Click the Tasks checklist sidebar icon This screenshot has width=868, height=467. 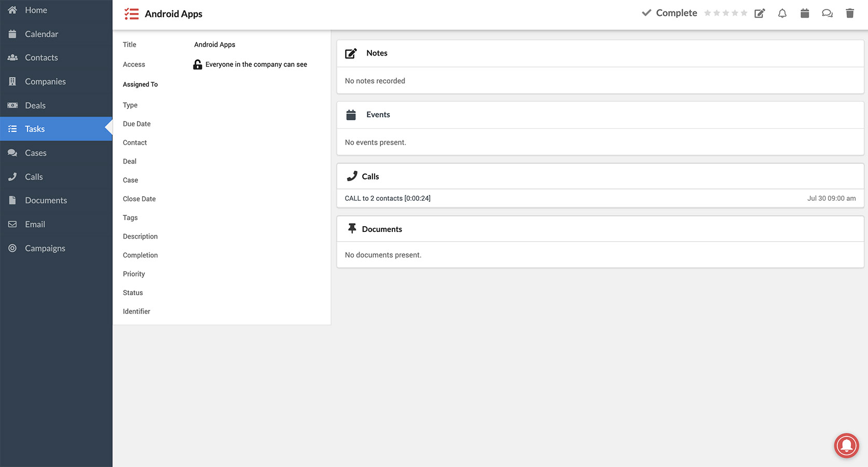click(12, 129)
